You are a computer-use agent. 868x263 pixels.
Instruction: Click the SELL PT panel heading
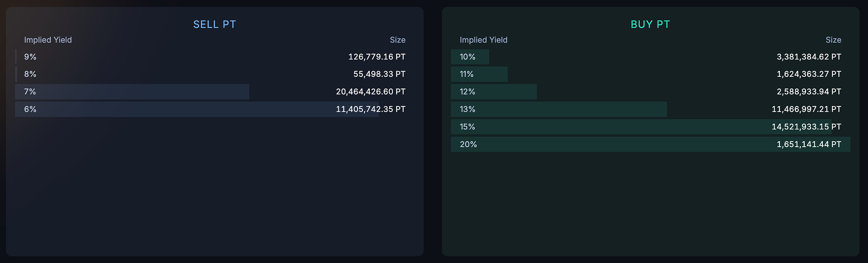pyautogui.click(x=214, y=24)
